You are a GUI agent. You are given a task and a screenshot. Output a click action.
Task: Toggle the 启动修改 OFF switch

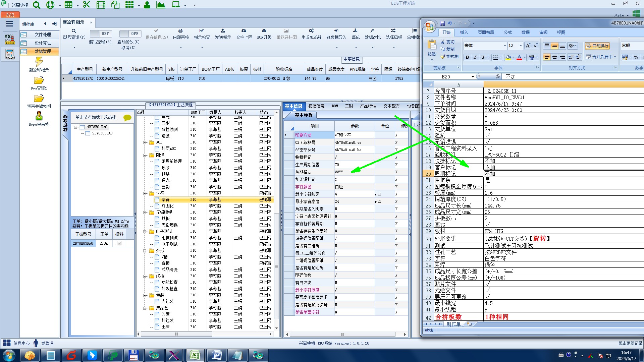pos(130,34)
